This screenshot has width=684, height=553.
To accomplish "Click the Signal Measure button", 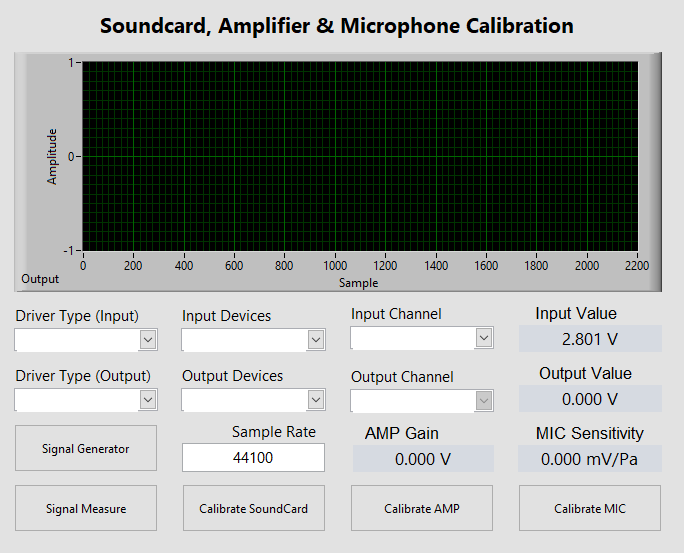I will pos(86,508).
